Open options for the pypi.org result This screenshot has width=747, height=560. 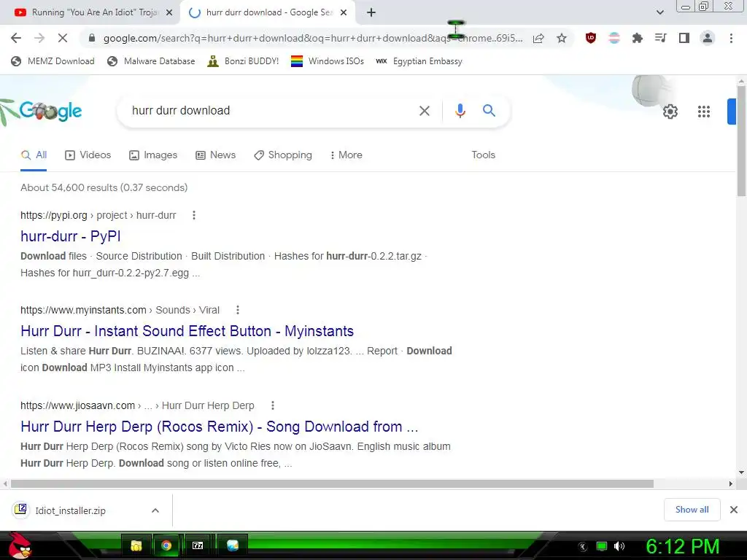point(194,215)
